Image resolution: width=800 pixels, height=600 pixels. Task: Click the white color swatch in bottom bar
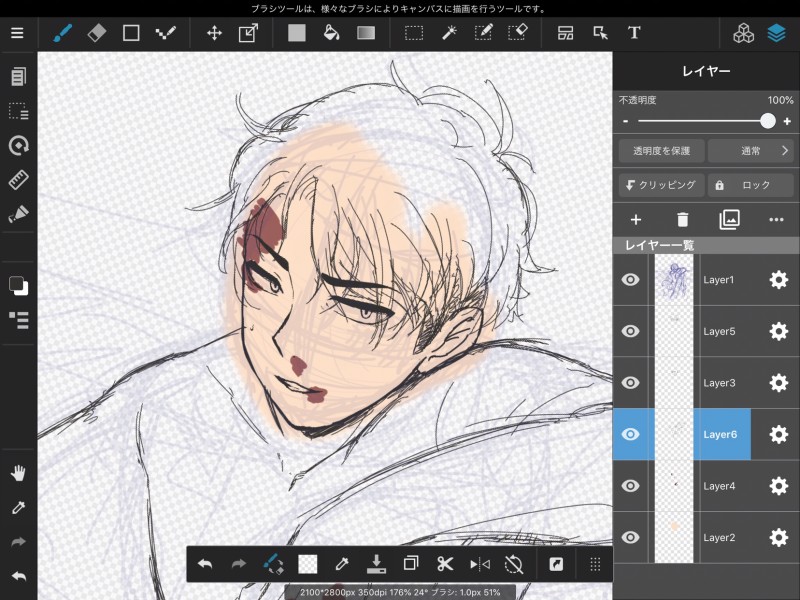pos(308,564)
